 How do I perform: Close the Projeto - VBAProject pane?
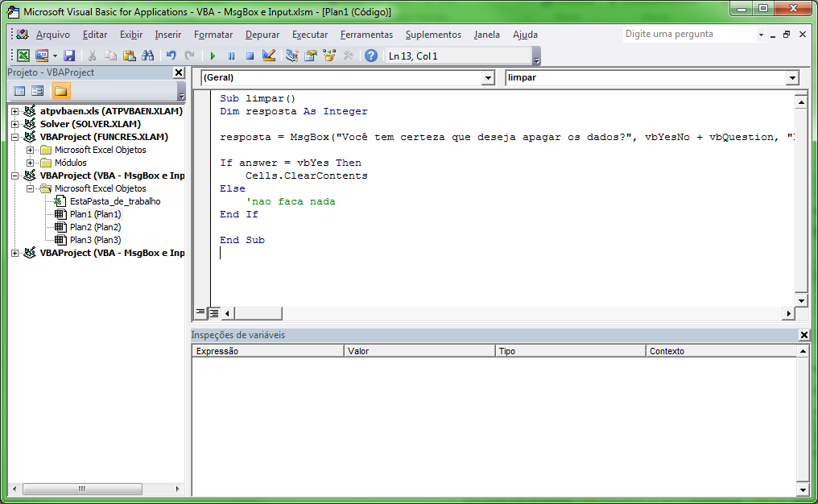click(179, 72)
